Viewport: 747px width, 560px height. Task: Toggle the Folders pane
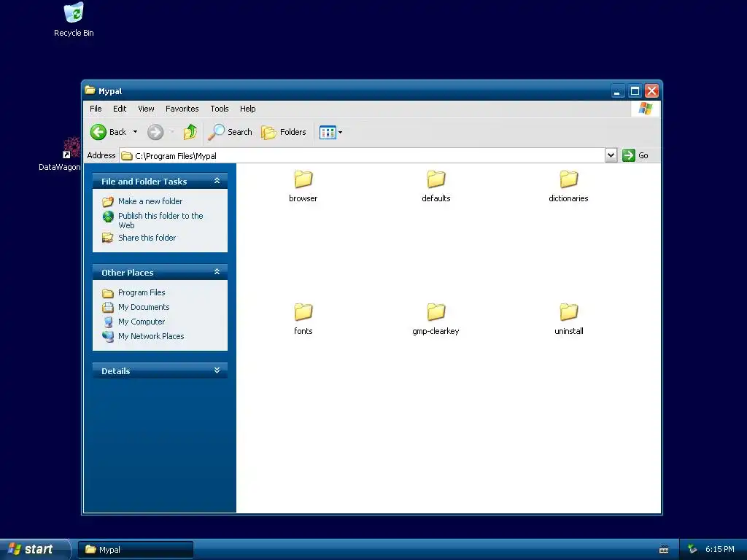click(284, 132)
